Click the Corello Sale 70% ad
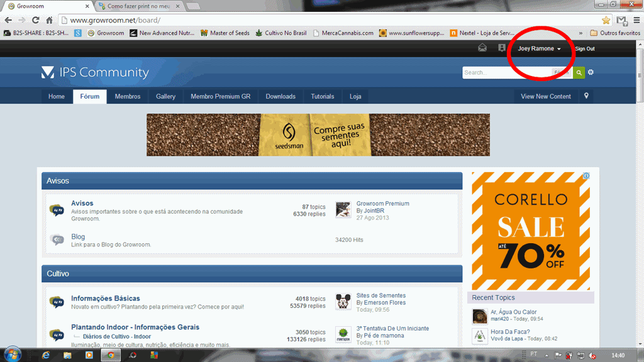The height and width of the screenshot is (362, 644). pyautogui.click(x=531, y=231)
